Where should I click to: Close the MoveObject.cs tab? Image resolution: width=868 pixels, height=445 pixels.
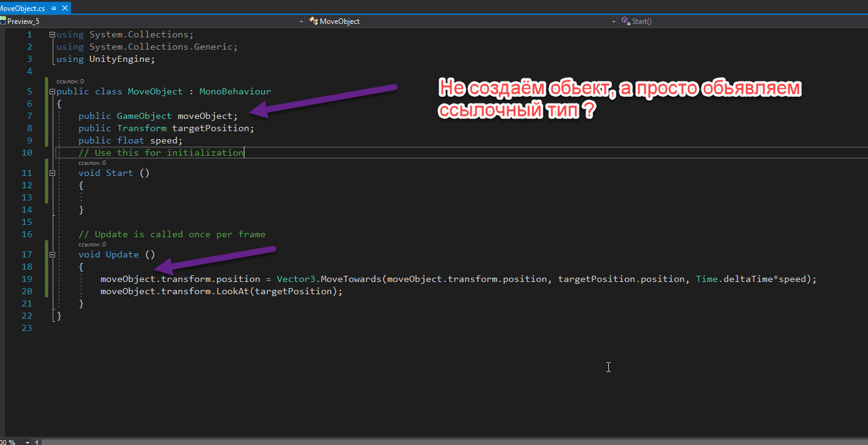(64, 9)
